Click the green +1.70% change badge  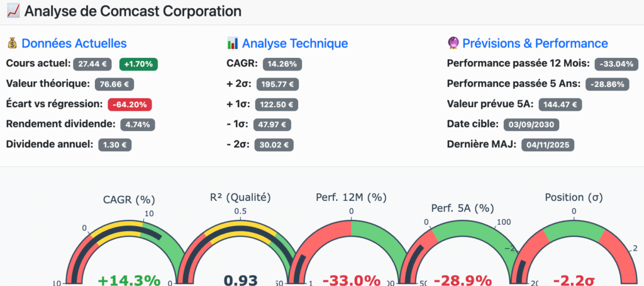click(x=138, y=64)
